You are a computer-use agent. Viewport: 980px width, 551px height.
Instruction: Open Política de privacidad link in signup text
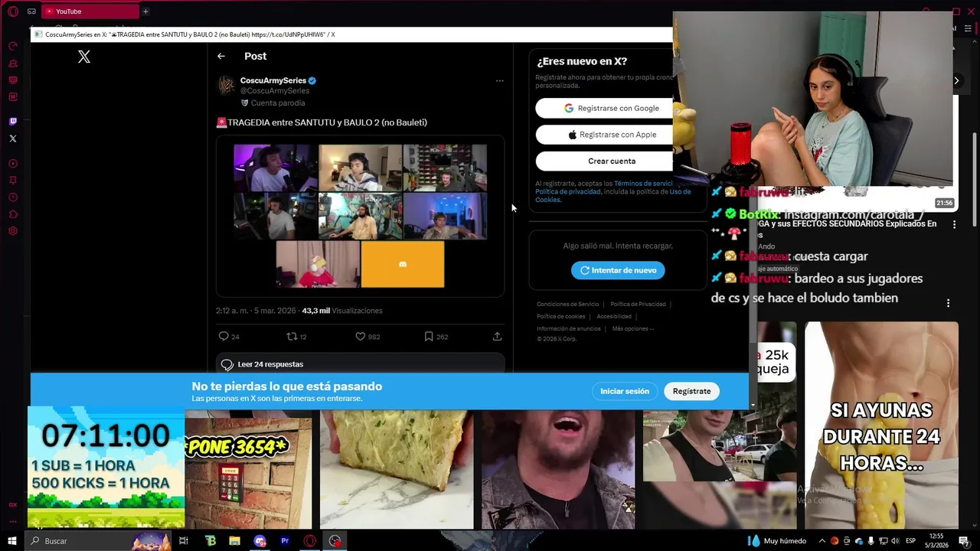(x=568, y=192)
